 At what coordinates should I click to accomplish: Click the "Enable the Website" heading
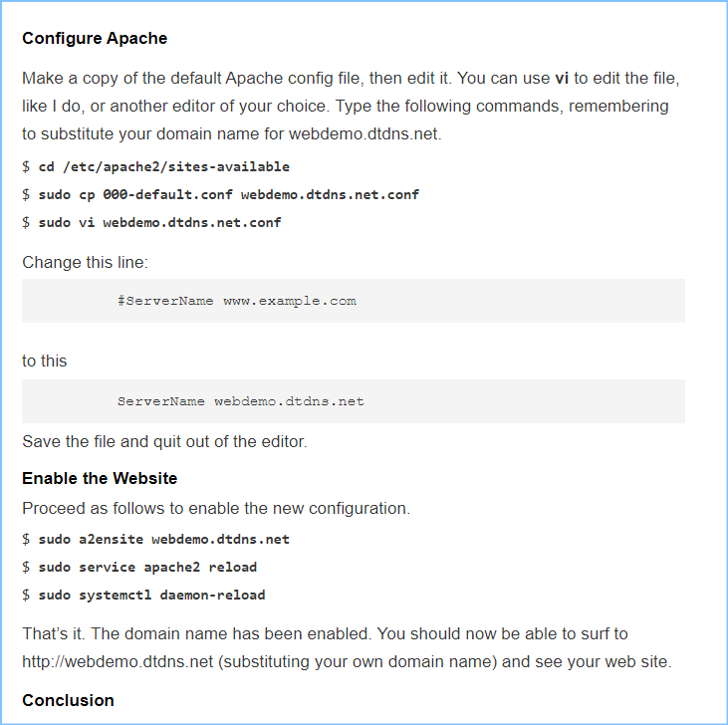pyautogui.click(x=100, y=479)
